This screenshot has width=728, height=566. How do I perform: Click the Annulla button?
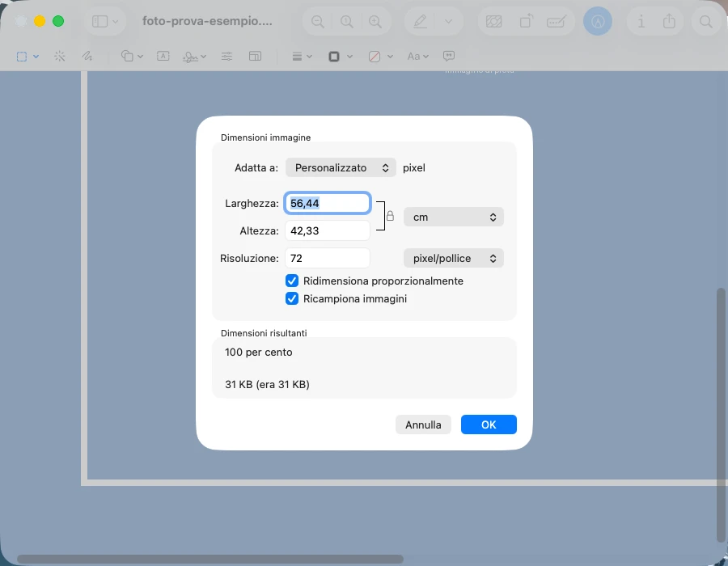coord(423,424)
